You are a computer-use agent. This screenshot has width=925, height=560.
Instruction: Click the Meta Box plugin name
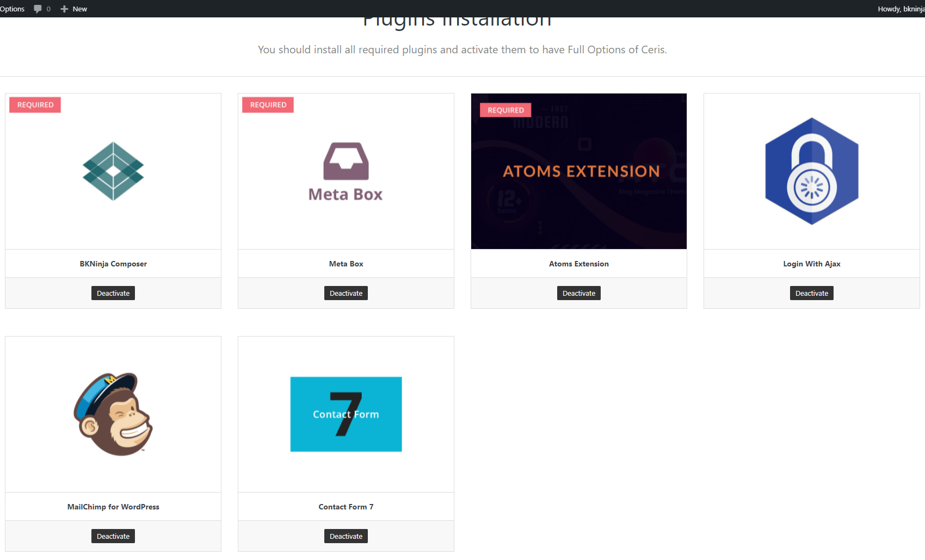(x=346, y=264)
